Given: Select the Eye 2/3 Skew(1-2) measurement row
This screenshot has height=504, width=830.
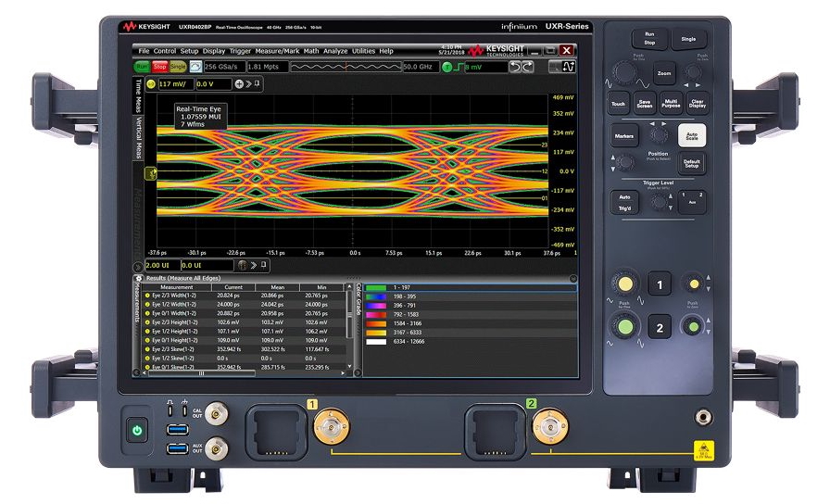Looking at the screenshot, I should [x=244, y=349].
